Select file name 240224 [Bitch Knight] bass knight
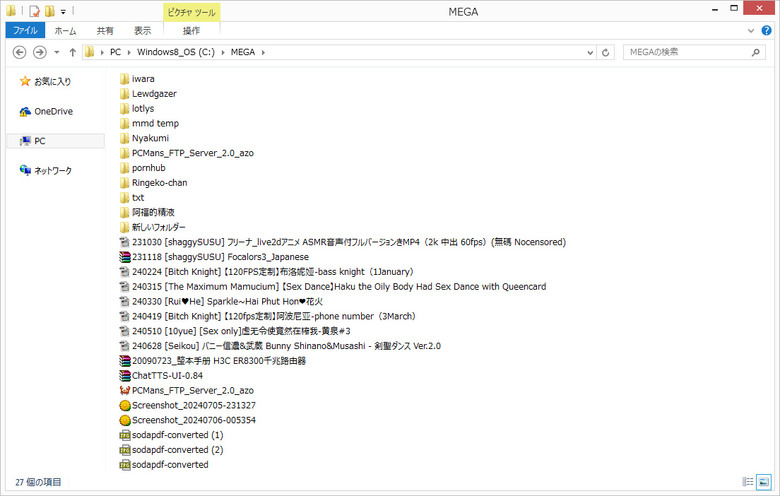780x496 pixels. [x=273, y=272]
